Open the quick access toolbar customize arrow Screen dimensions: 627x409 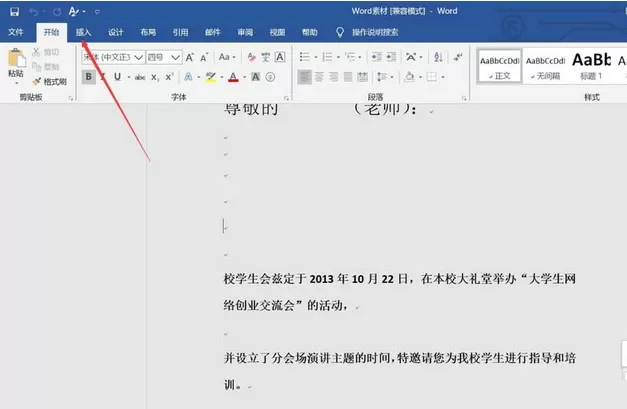97,12
